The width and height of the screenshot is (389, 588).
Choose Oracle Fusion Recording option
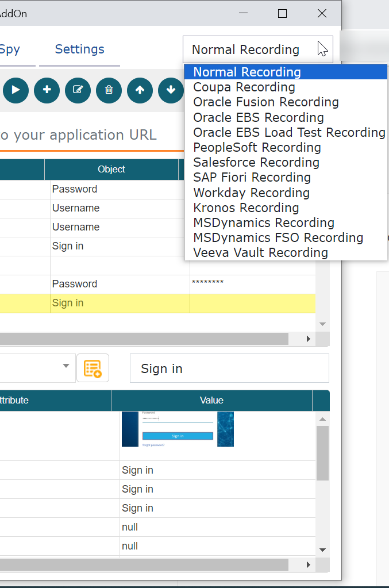coord(286,102)
